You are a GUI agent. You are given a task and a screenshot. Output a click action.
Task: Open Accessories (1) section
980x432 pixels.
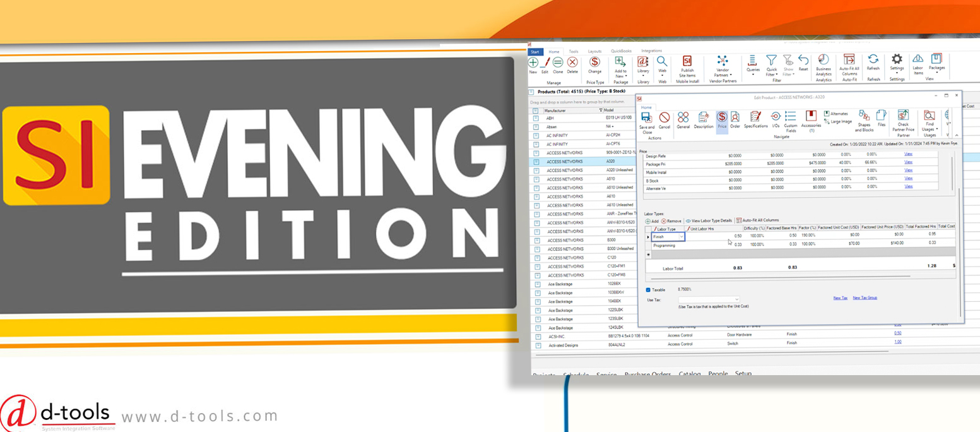point(812,123)
